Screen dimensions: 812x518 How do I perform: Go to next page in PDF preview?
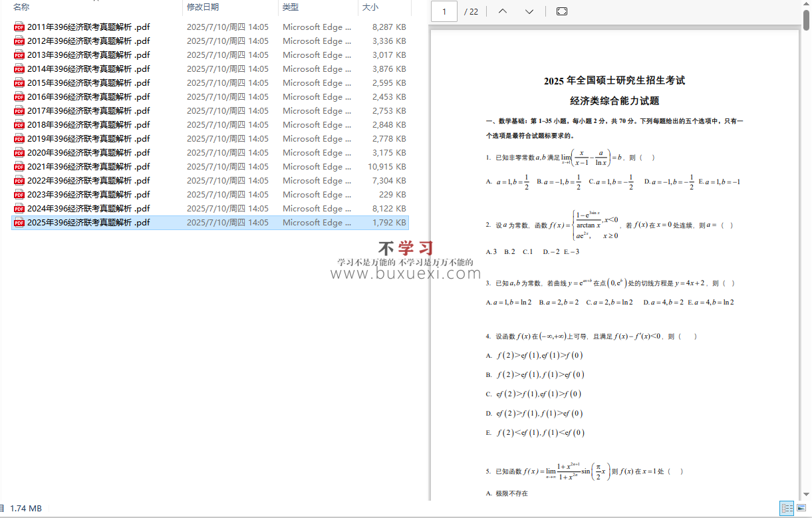click(529, 11)
